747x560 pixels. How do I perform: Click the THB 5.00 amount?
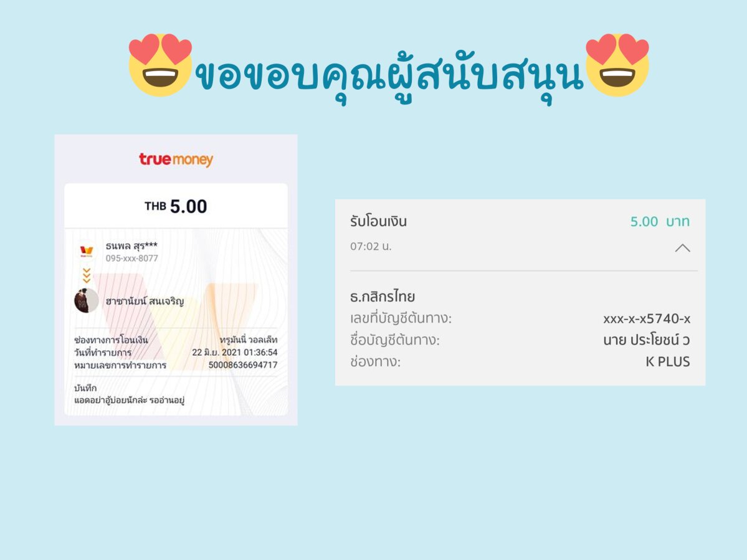(176, 206)
